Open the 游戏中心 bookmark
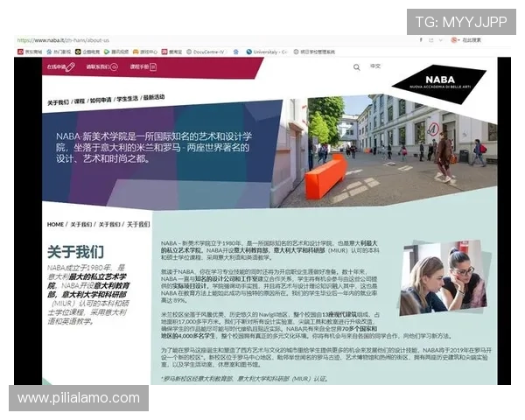Viewport: 525px width, 420px height. 145,52
